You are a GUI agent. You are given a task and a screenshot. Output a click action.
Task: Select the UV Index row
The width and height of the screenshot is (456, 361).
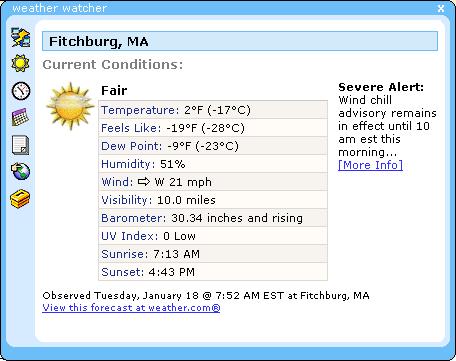(x=213, y=236)
